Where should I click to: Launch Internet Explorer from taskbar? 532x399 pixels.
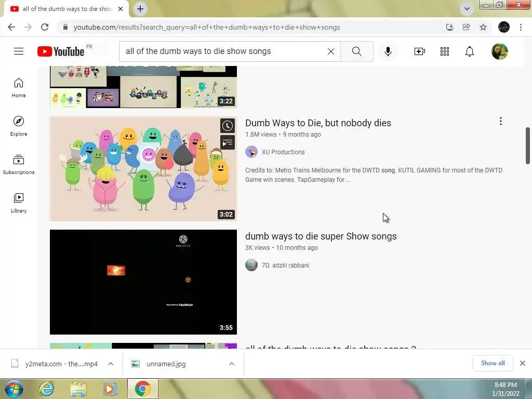46,389
